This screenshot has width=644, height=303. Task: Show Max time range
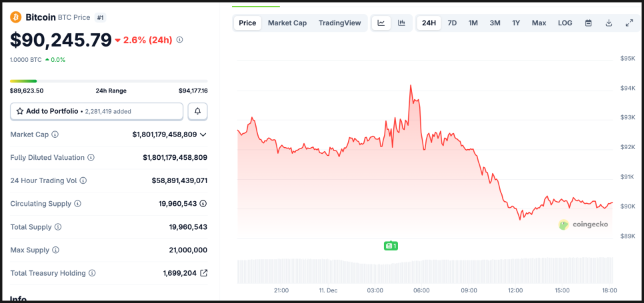539,23
